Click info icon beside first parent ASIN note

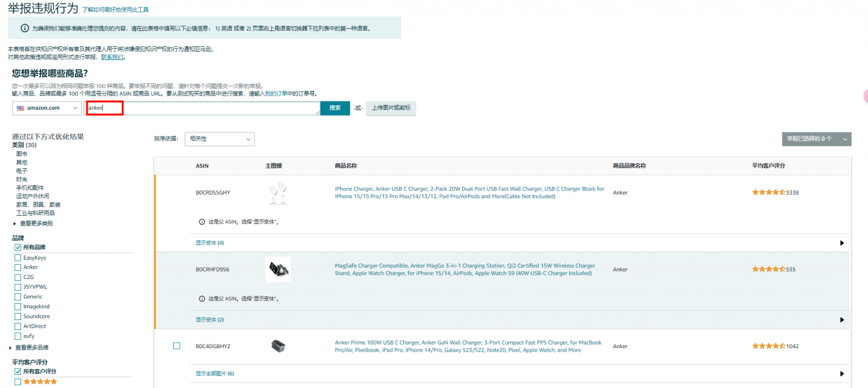click(x=202, y=222)
